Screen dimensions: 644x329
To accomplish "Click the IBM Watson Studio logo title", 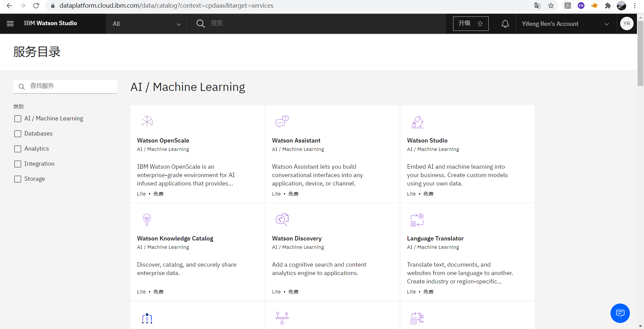I will pos(50,23).
